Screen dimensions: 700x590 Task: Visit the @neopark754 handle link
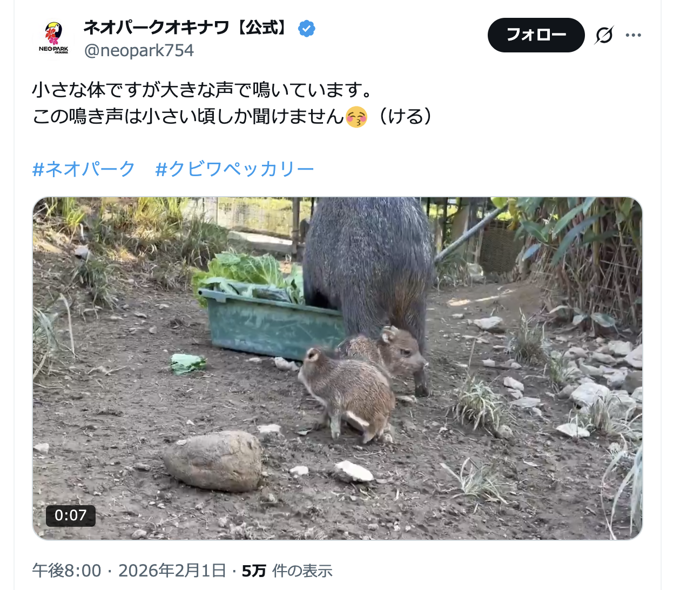139,50
